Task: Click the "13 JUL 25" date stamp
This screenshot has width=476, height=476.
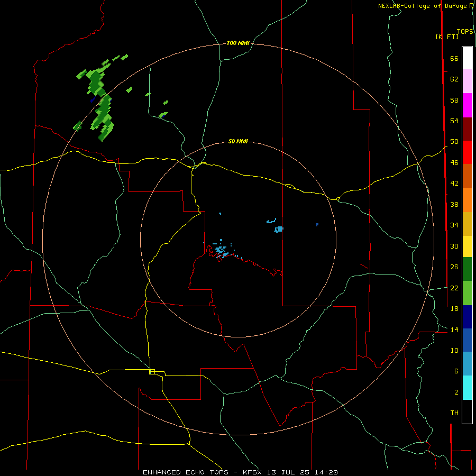Action: pyautogui.click(x=288, y=472)
